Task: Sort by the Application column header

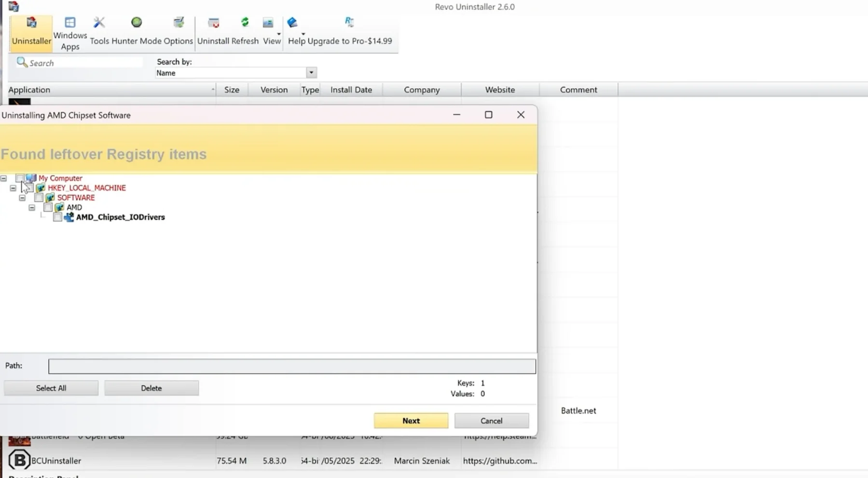Action: (111, 90)
